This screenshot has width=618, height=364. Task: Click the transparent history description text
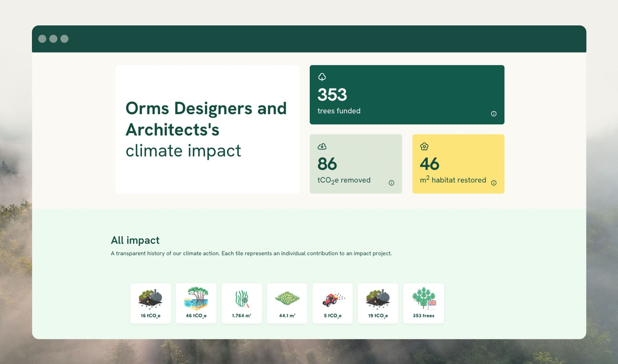pos(251,253)
